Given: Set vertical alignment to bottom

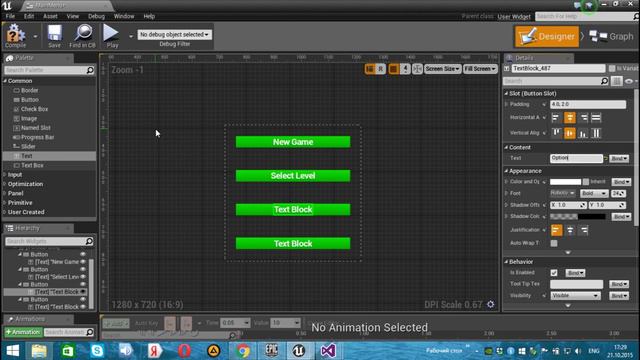Looking at the screenshot, I should click(x=583, y=133).
